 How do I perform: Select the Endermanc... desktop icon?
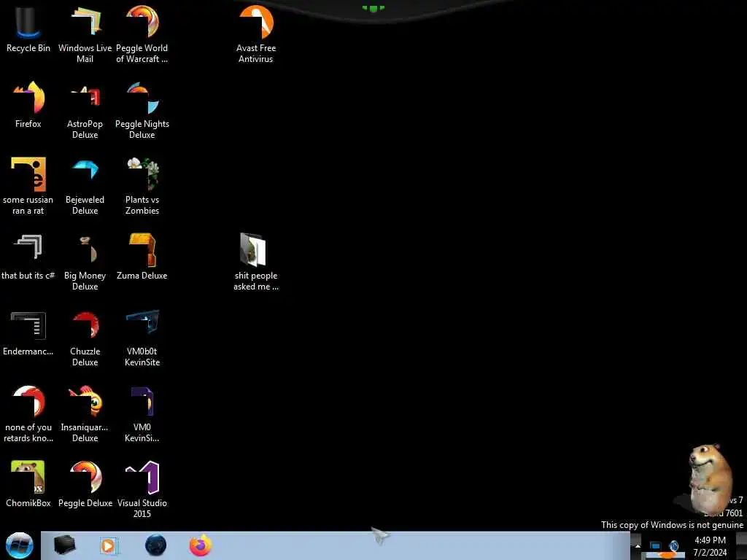[x=28, y=332]
